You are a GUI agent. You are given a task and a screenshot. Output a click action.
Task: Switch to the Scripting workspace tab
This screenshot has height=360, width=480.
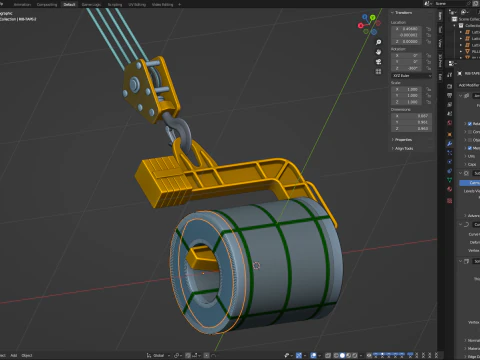pos(115,5)
